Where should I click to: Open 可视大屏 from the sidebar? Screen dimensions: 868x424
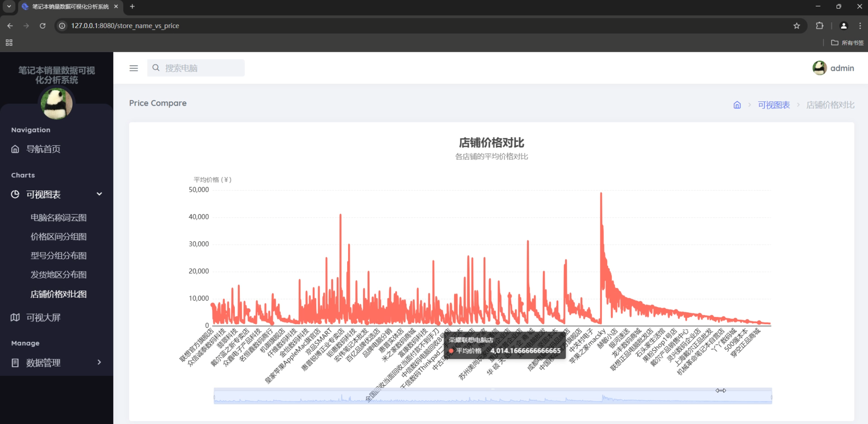coord(43,318)
